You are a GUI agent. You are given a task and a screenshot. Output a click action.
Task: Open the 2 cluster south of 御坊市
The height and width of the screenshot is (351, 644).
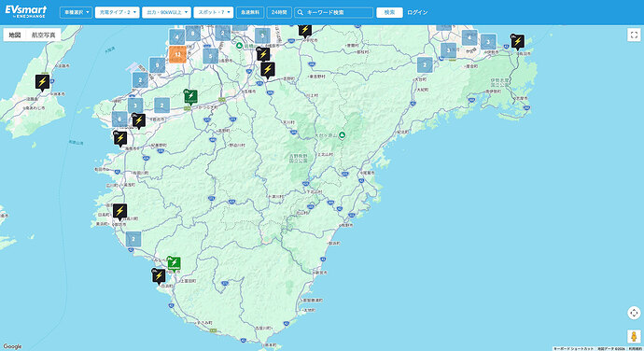click(133, 239)
